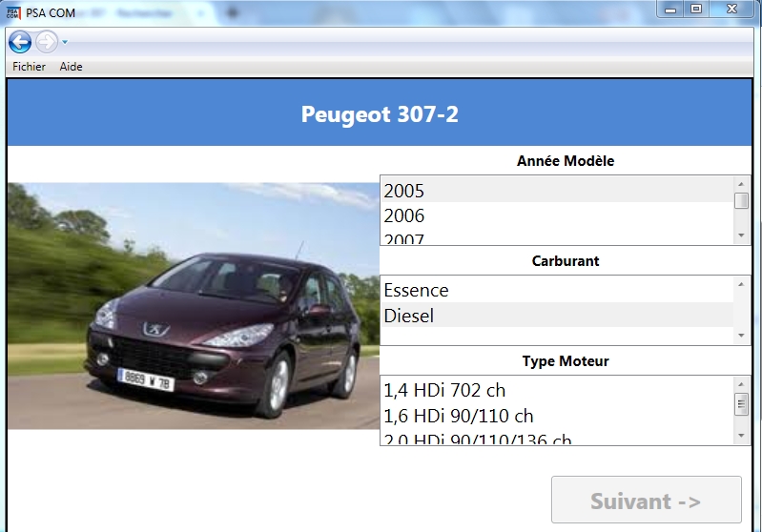762x532 pixels.
Task: Click the Type Moteur scrollbar thumb
Action: (x=741, y=403)
